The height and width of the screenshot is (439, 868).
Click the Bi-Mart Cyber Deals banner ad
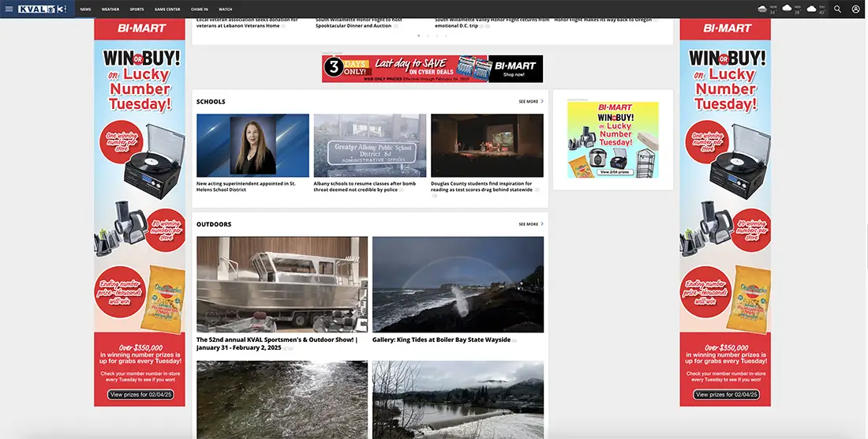(432, 69)
